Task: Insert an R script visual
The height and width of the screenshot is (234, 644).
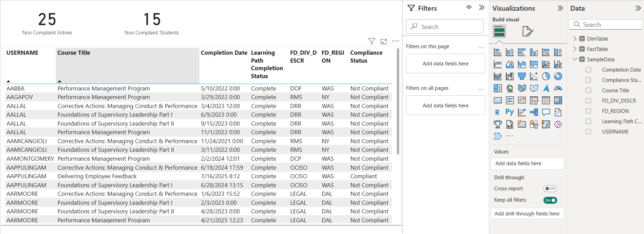Action: click(498, 113)
